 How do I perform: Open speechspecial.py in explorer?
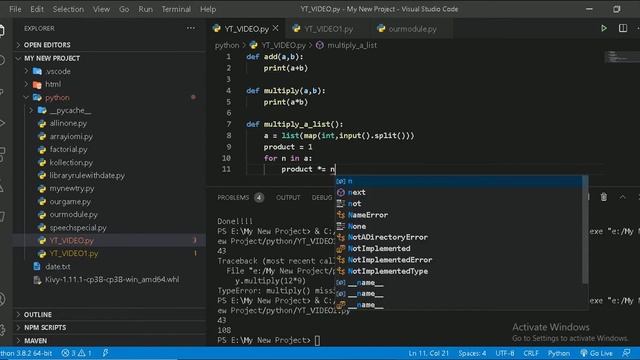pyautogui.click(x=110, y=228)
